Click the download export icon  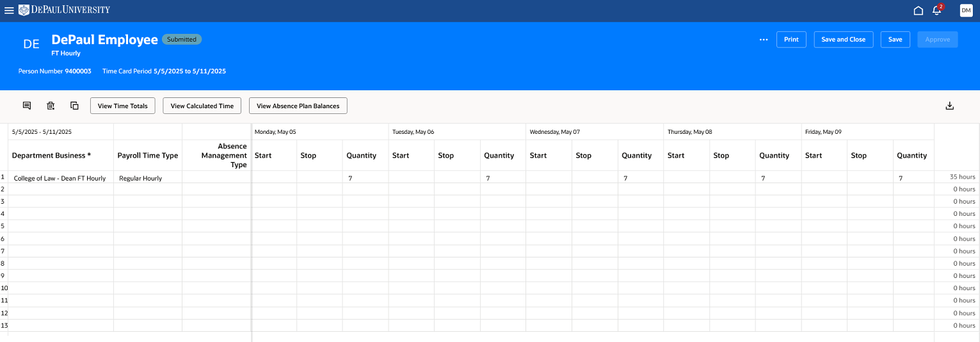coord(950,106)
